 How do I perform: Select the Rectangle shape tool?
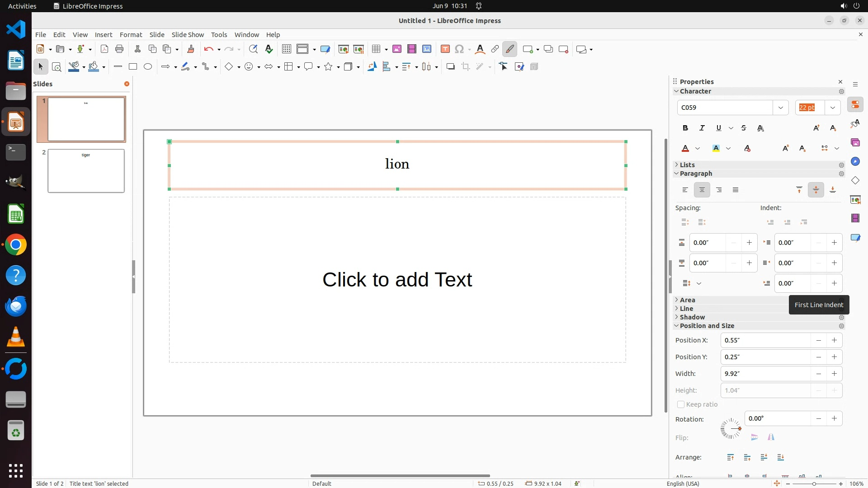pyautogui.click(x=132, y=67)
